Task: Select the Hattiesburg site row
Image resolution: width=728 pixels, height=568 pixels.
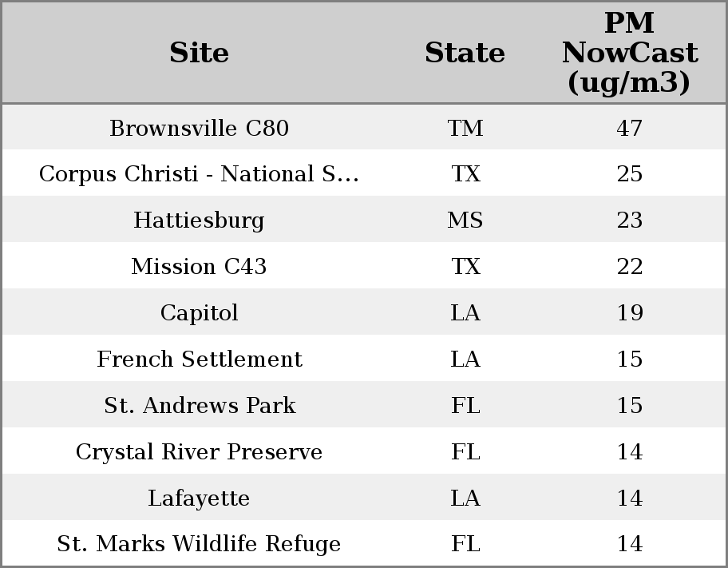Action: (x=199, y=220)
